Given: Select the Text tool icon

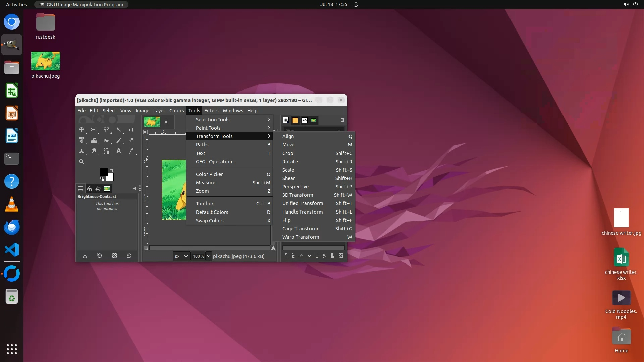Looking at the screenshot, I should [x=119, y=151].
